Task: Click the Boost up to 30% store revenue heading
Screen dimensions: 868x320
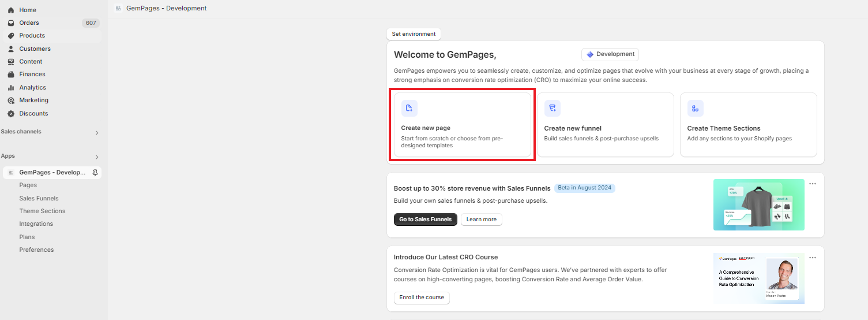Action: click(x=472, y=188)
